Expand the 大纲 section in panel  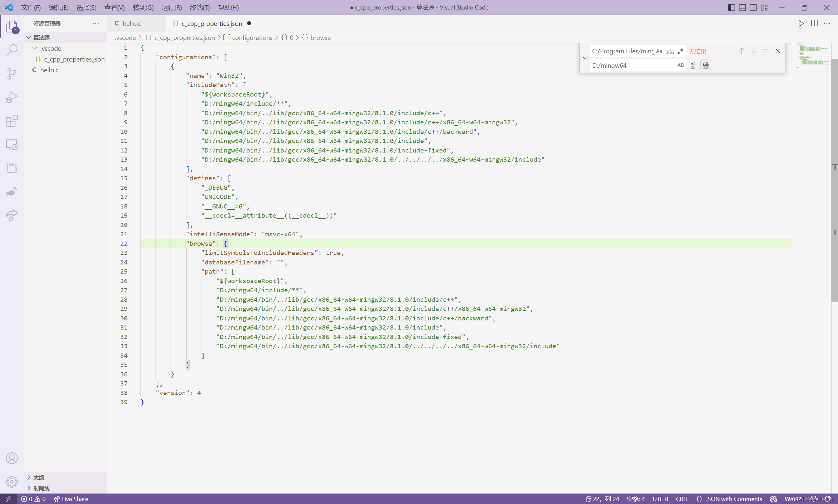pyautogui.click(x=29, y=477)
